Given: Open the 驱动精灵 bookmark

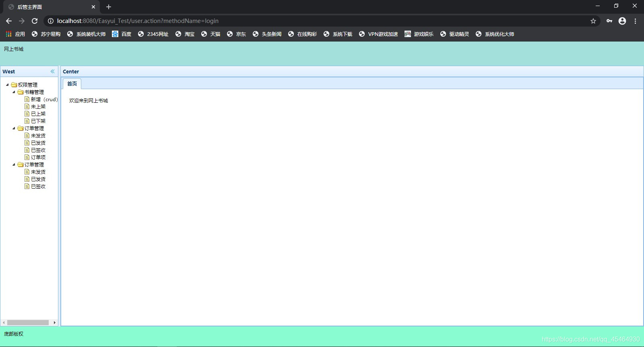Looking at the screenshot, I should pyautogui.click(x=454, y=34).
